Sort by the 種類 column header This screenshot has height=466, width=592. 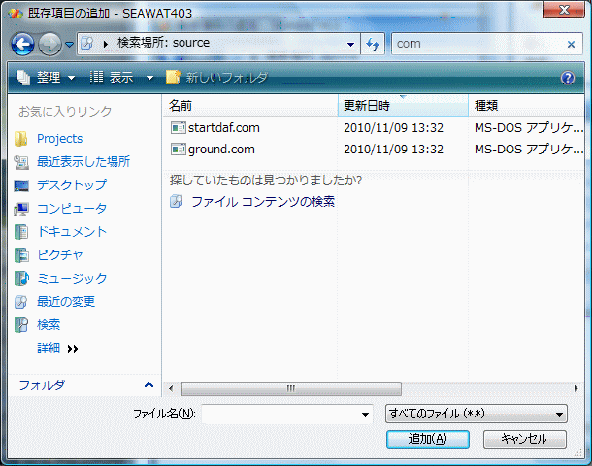[526, 105]
